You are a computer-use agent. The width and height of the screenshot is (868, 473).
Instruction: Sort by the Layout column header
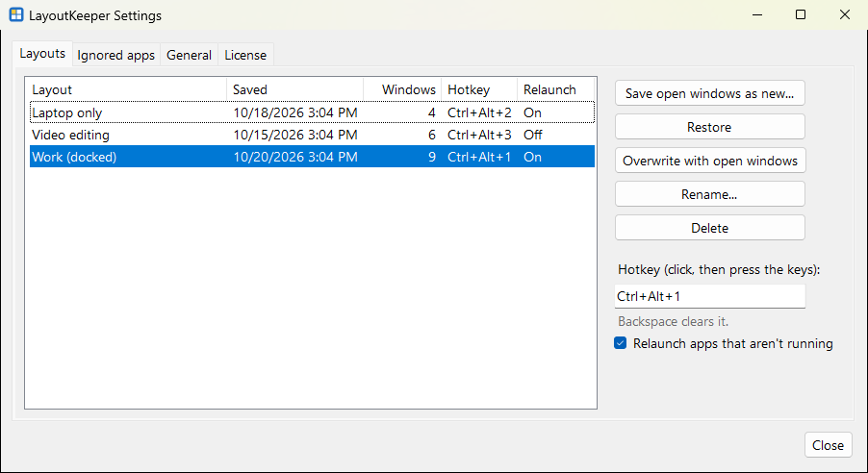tap(127, 89)
